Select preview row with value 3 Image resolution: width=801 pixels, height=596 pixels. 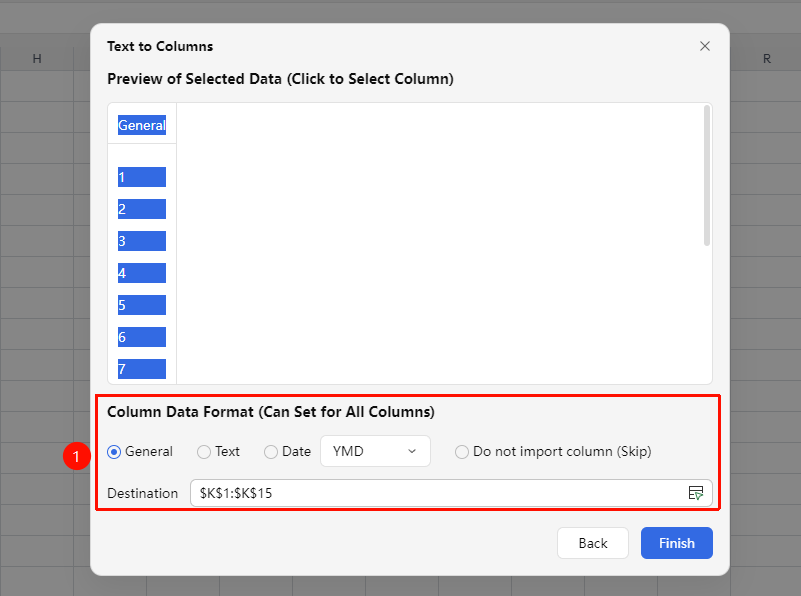coord(142,241)
